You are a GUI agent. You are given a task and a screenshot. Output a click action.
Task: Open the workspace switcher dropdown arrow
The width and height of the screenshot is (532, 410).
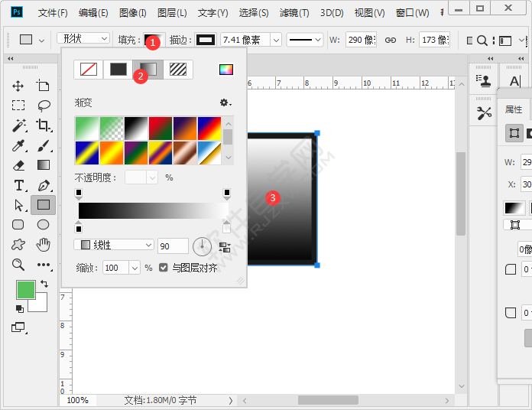tap(522, 40)
